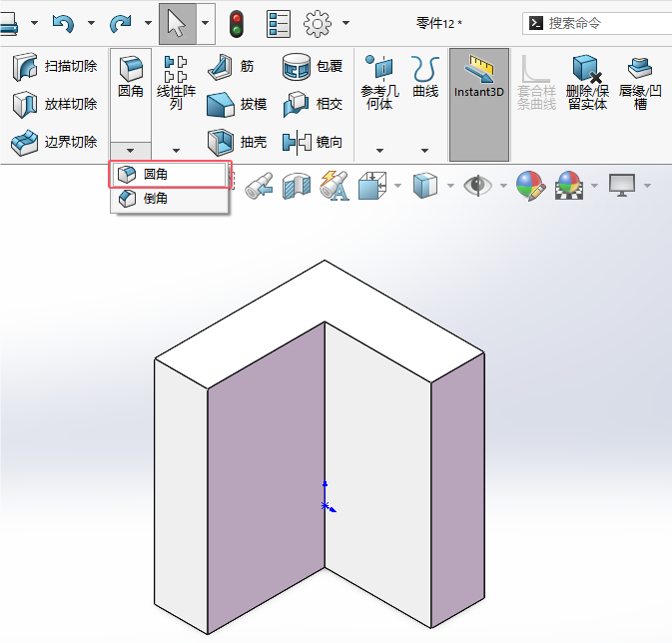
Task: Expand the View Orientation dropdown arrow
Action: coord(398,186)
